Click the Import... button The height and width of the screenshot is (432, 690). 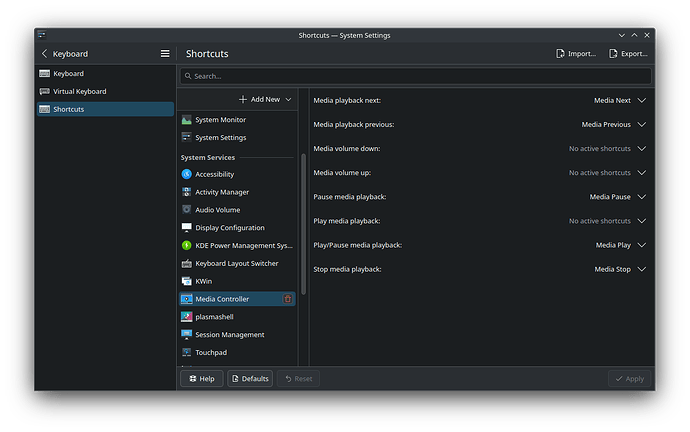click(576, 54)
